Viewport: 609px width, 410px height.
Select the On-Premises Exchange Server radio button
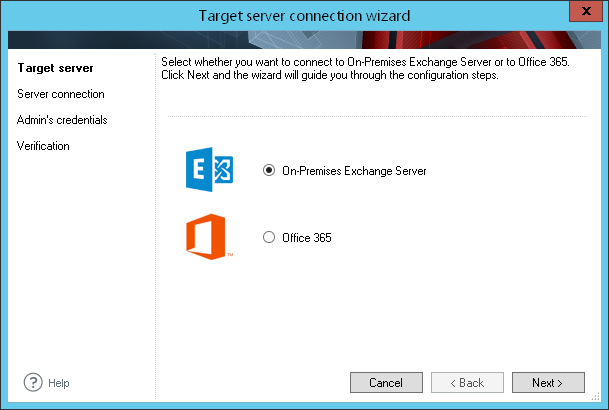pos(269,170)
